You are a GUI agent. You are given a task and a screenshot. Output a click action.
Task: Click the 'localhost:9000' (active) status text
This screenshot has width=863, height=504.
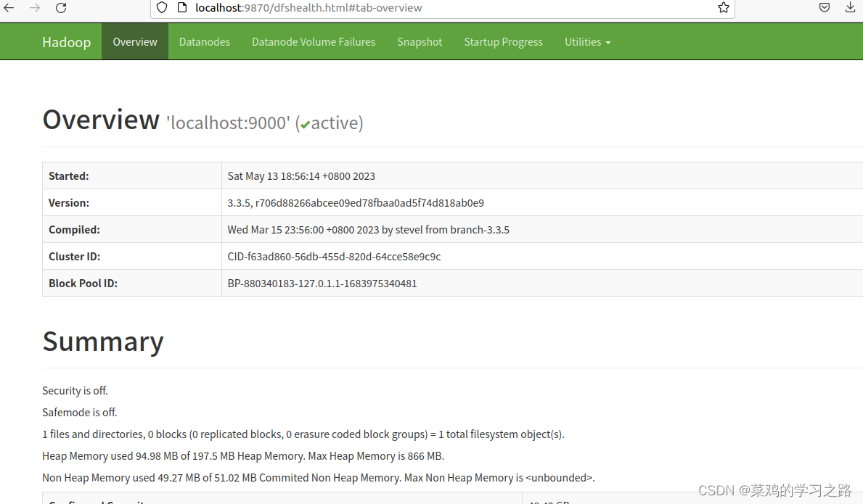tap(265, 123)
